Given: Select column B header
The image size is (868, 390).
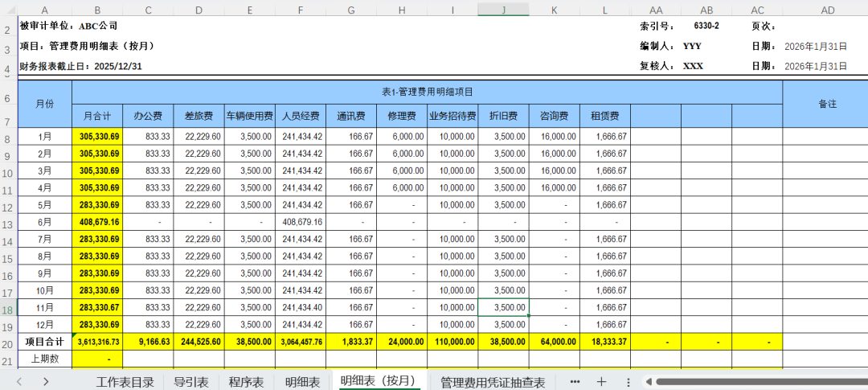Looking at the screenshot, I should [97, 10].
